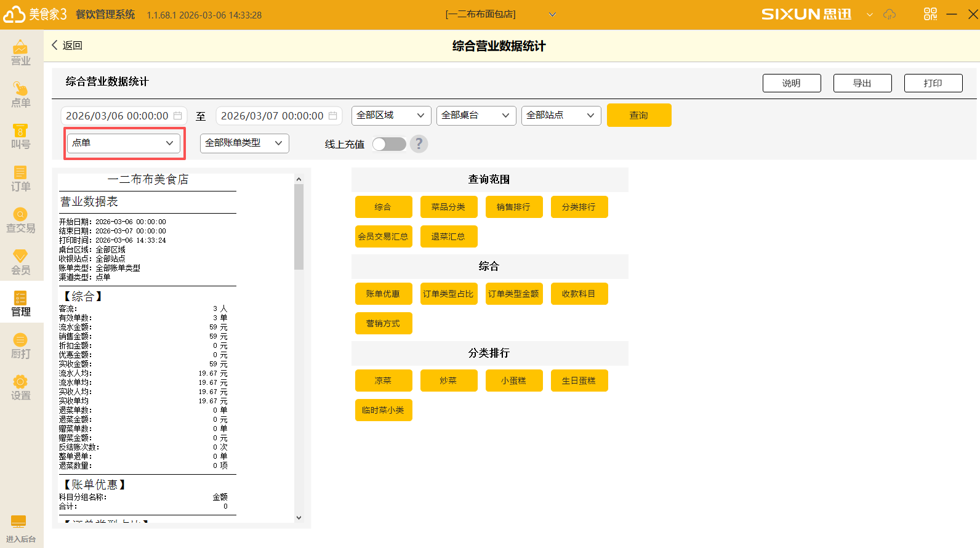This screenshot has width=980, height=548.
Task: Click the start date input field
Action: pos(117,116)
